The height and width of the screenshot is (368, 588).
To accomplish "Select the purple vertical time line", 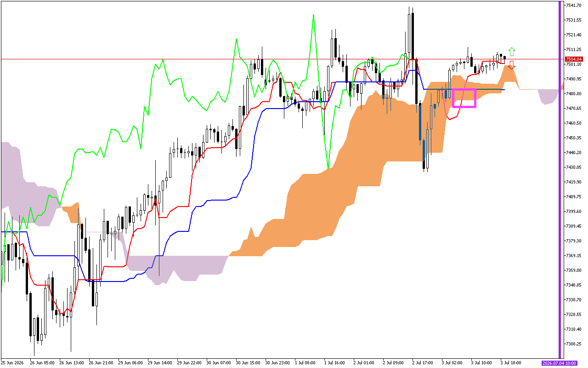I will [x=560, y=179].
